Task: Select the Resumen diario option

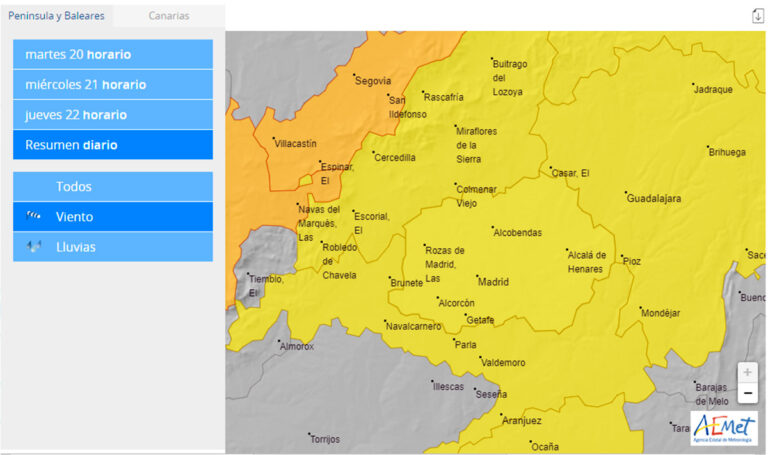Action: click(x=113, y=145)
